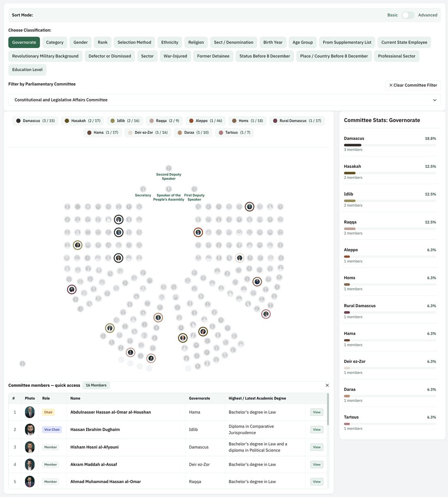Toggle Idlib legend chip
The width and height of the screenshot is (448, 497).
[x=125, y=121]
